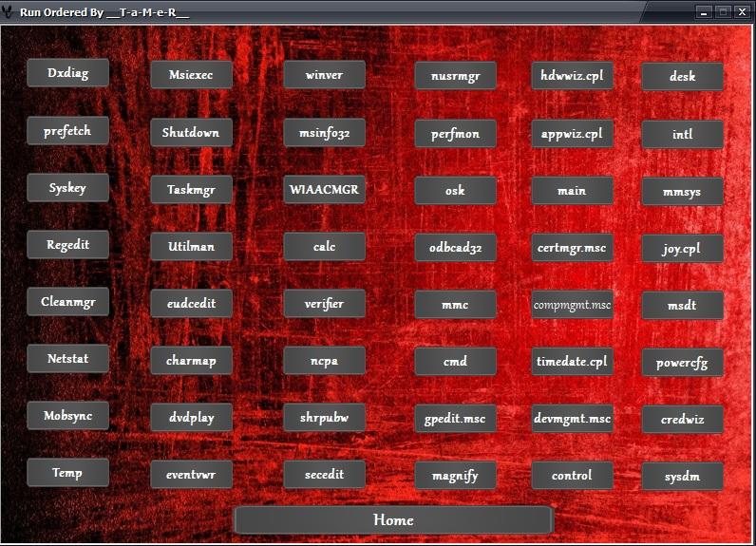Open odbcad32
Viewport: 756px width, 546px height.
tap(456, 248)
